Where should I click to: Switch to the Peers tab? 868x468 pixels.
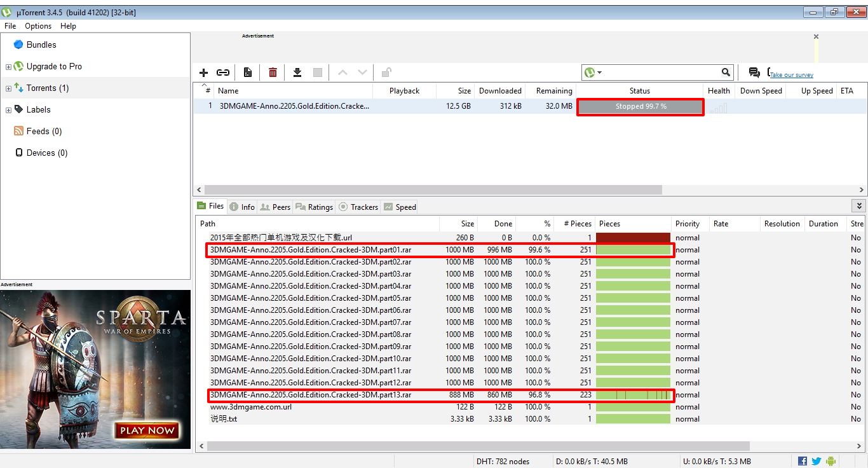click(x=275, y=207)
